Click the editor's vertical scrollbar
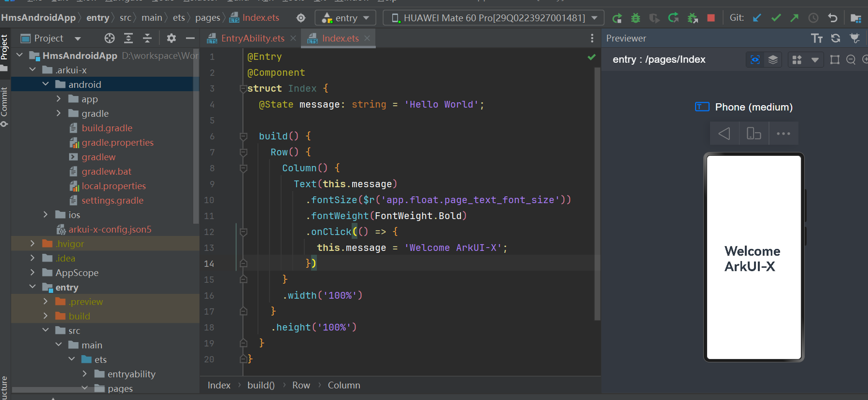This screenshot has height=400, width=868. click(x=597, y=193)
